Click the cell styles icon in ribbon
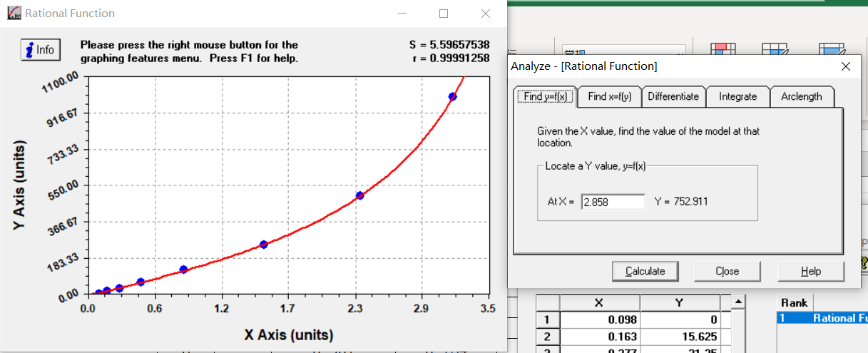The width and height of the screenshot is (868, 353). [832, 49]
